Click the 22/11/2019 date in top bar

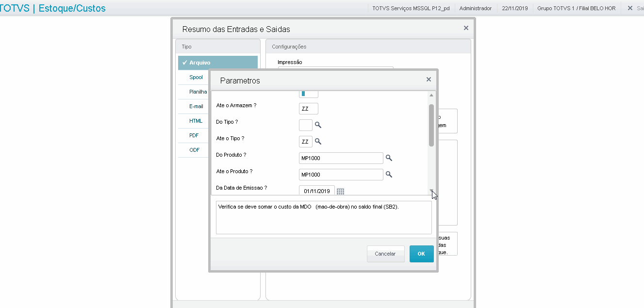pyautogui.click(x=515, y=8)
